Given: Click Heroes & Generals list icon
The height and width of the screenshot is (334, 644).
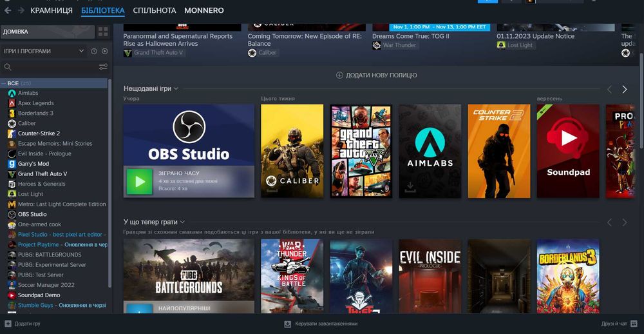Looking at the screenshot, I should tap(12, 184).
